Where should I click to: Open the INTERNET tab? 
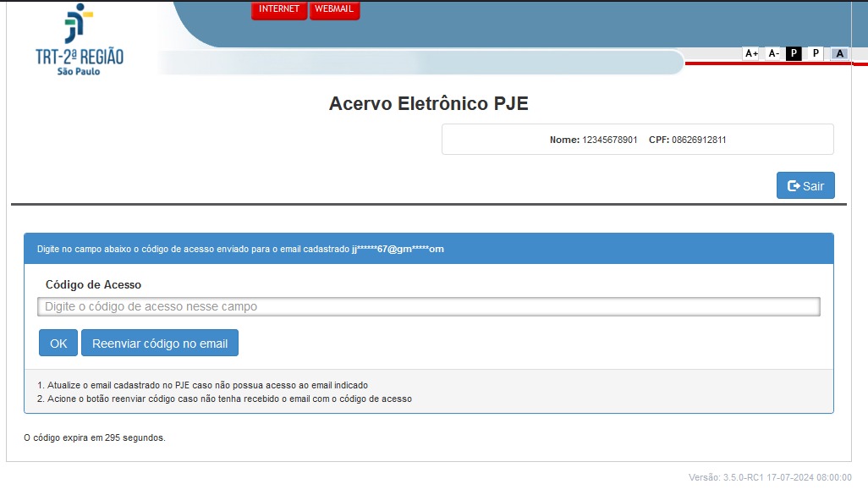click(279, 9)
